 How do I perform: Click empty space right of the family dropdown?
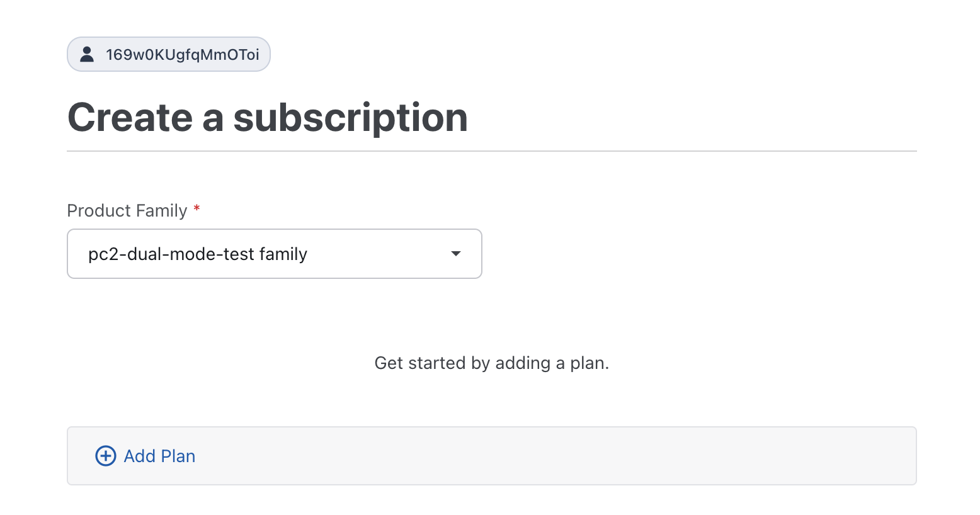pyautogui.click(x=693, y=254)
